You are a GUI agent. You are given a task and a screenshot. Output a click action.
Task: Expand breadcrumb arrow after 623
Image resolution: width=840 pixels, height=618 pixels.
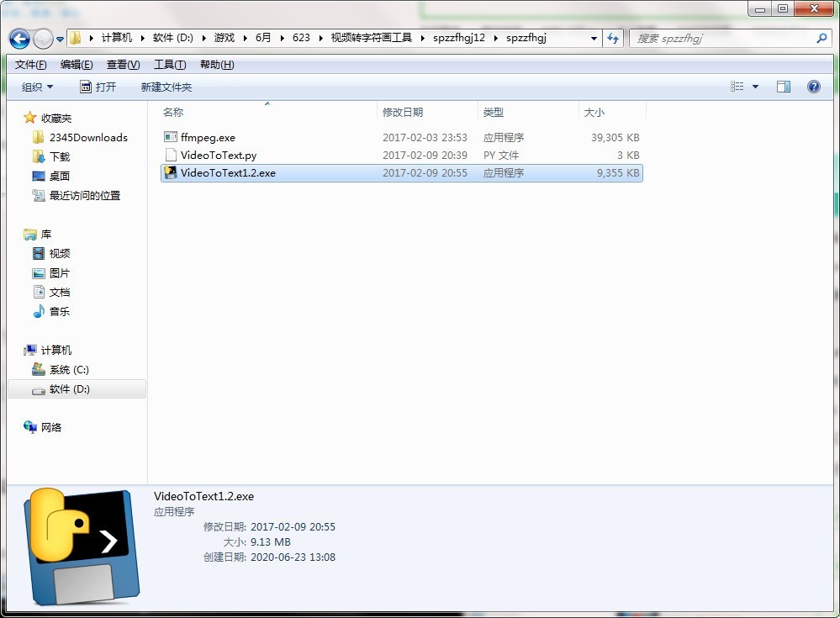(x=321, y=38)
